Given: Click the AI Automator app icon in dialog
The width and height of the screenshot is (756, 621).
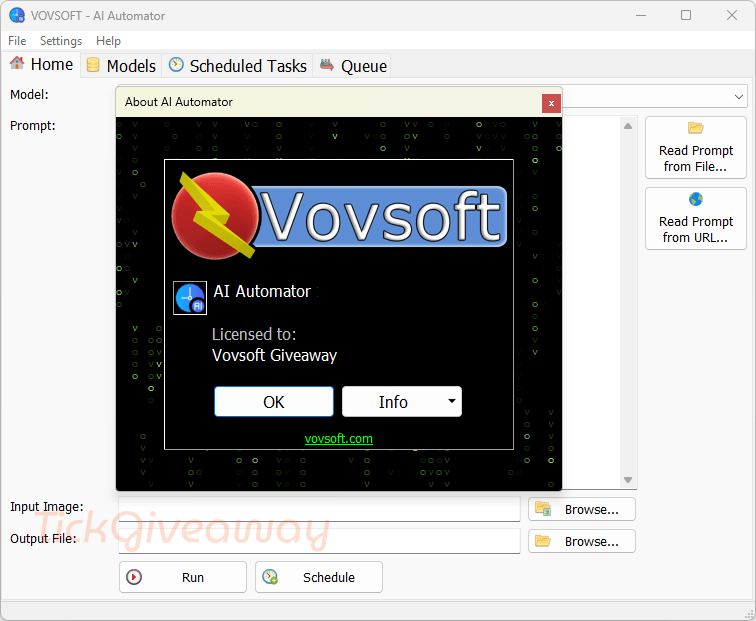Looking at the screenshot, I should click(x=190, y=298).
